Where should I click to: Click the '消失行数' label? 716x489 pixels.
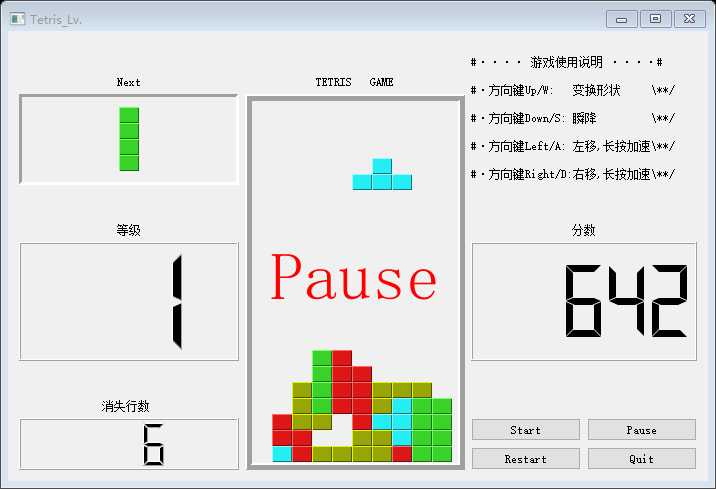click(126, 406)
